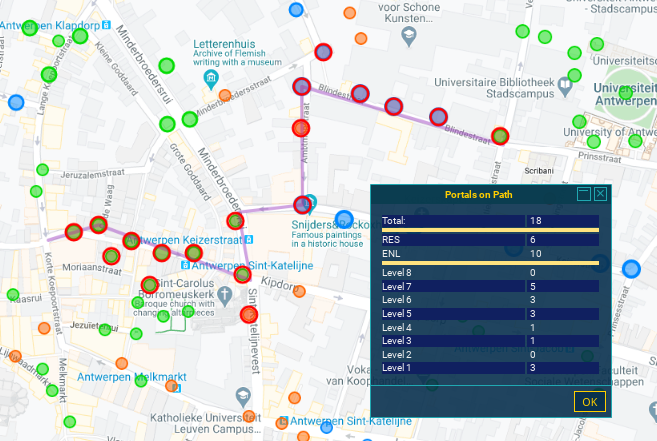
Task: Click the Total row value 18
Action: (x=562, y=220)
